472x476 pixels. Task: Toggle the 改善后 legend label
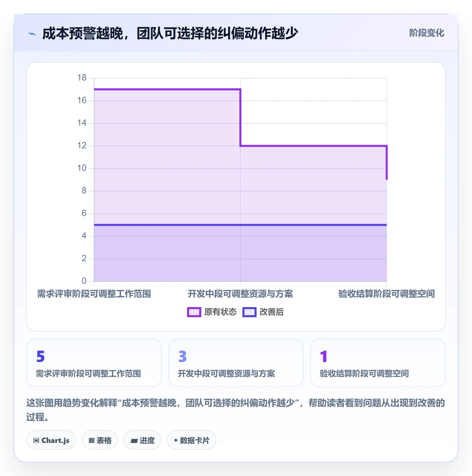(271, 312)
